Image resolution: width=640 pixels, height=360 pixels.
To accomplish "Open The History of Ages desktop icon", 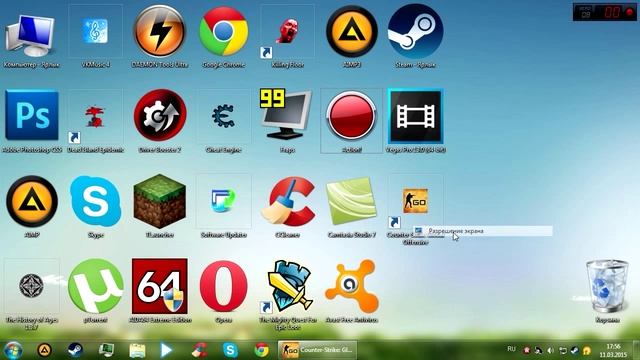I will [31, 294].
